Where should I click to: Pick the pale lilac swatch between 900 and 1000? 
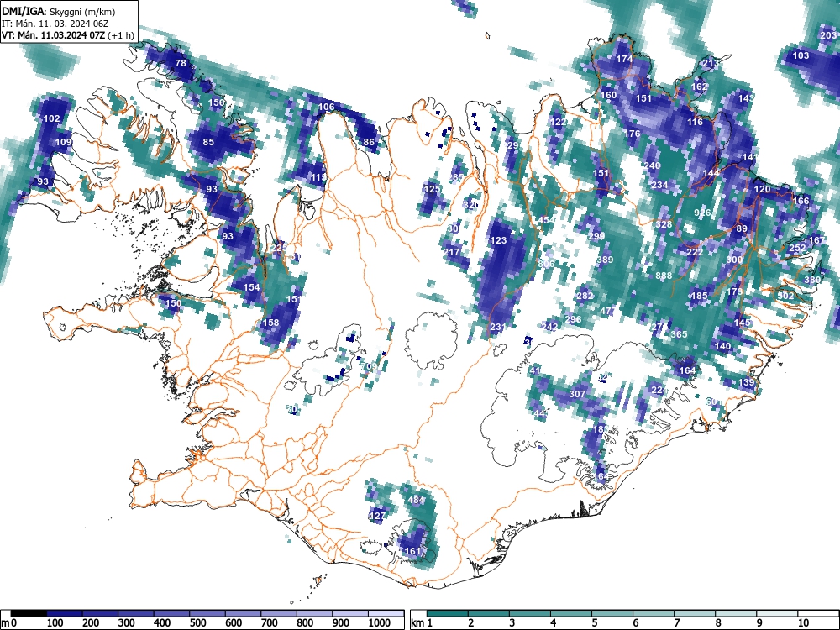(x=350, y=613)
